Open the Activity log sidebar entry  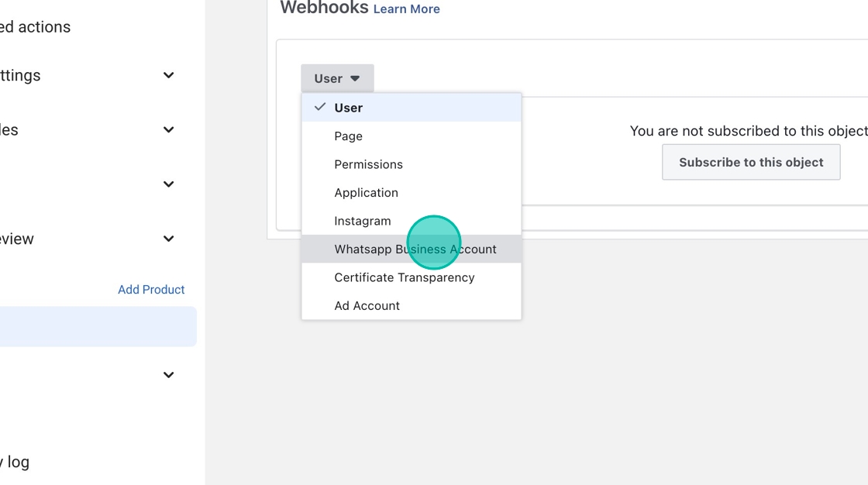point(15,463)
